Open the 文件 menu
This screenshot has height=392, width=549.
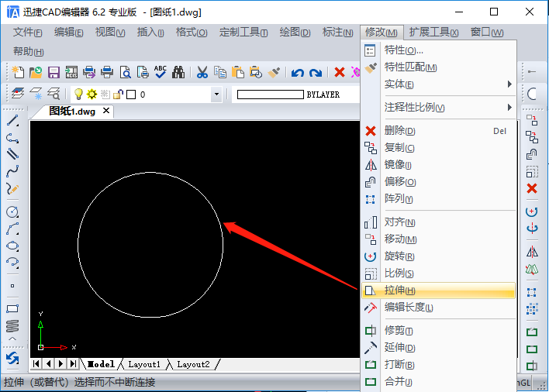27,33
